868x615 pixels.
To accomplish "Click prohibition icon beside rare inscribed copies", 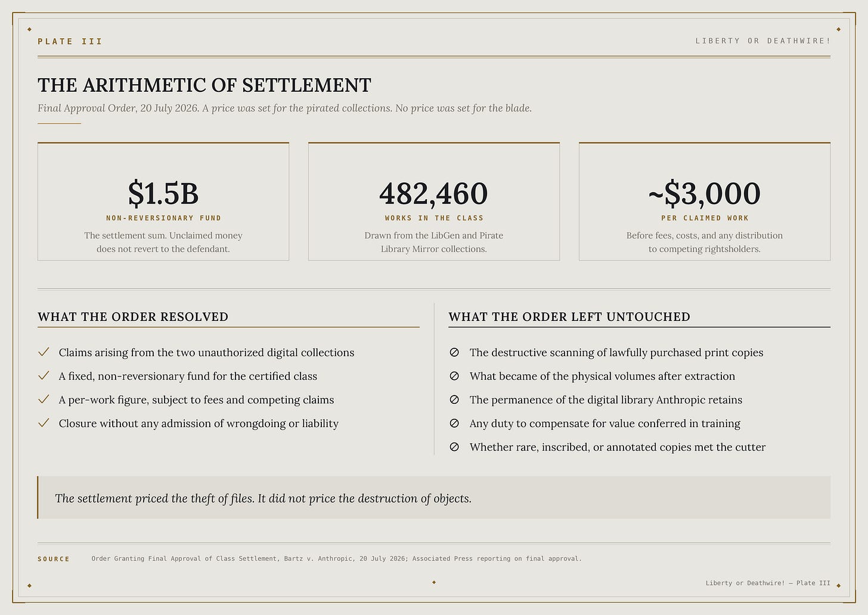I will point(454,447).
